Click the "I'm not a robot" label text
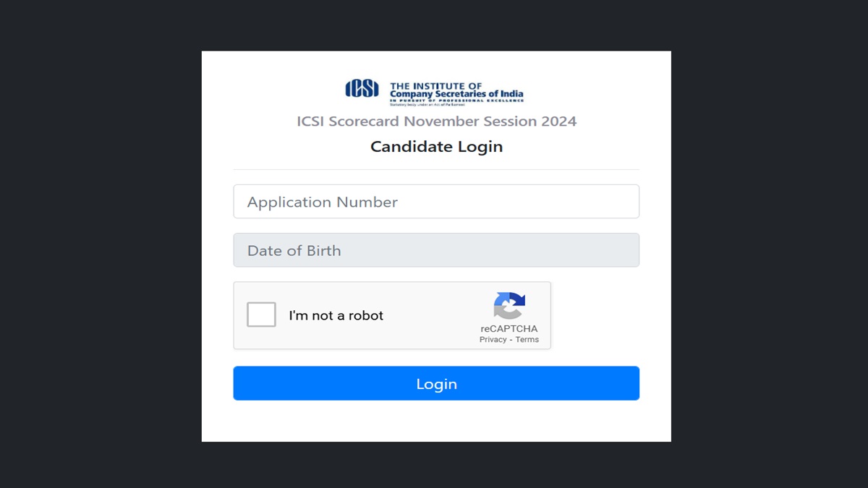Image resolution: width=868 pixels, height=488 pixels. (x=336, y=316)
